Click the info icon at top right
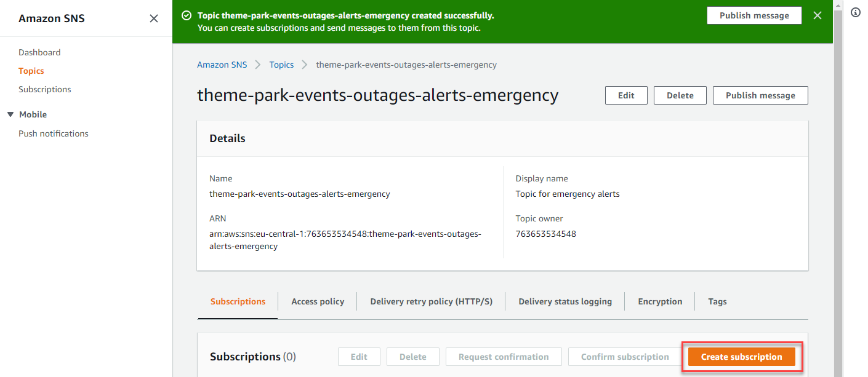The height and width of the screenshot is (377, 868). pyautogui.click(x=856, y=12)
